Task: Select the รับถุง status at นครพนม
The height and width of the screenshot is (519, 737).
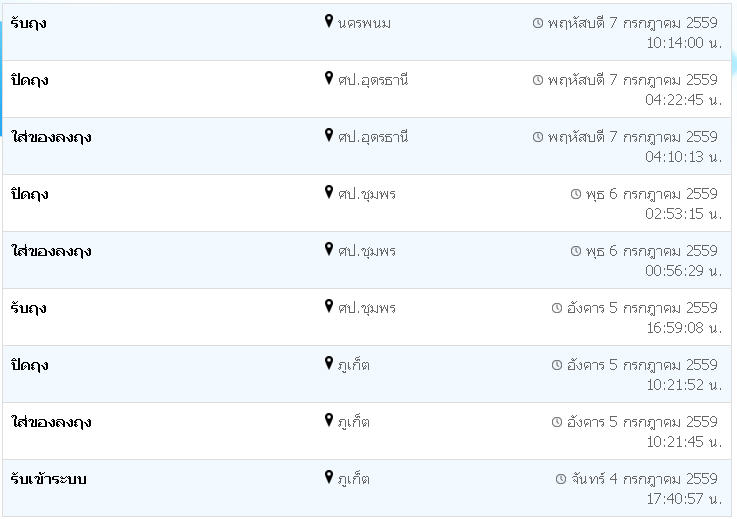Action: point(29,23)
